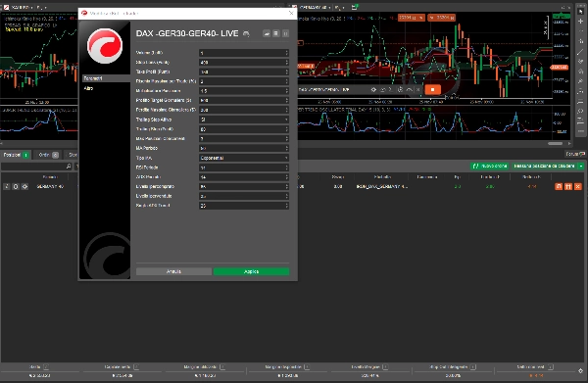Click the orange buy price button on chart
The width and height of the screenshot is (588, 383).
click(x=442, y=18)
